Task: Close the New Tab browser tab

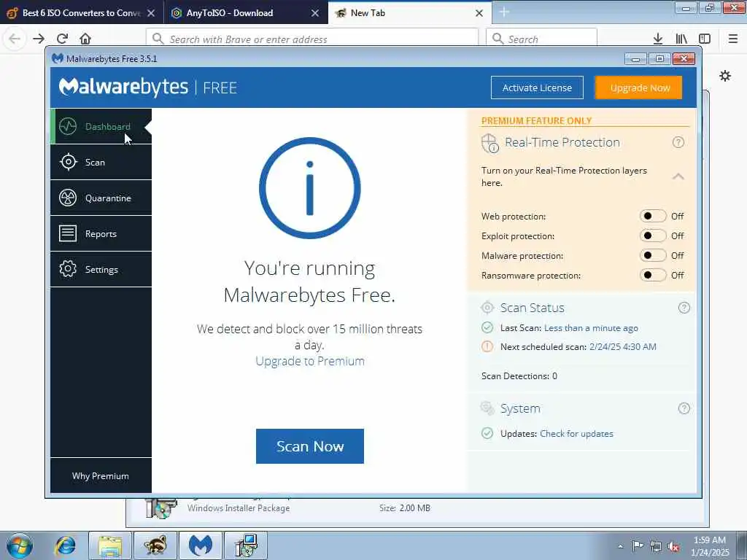Action: 479,13
